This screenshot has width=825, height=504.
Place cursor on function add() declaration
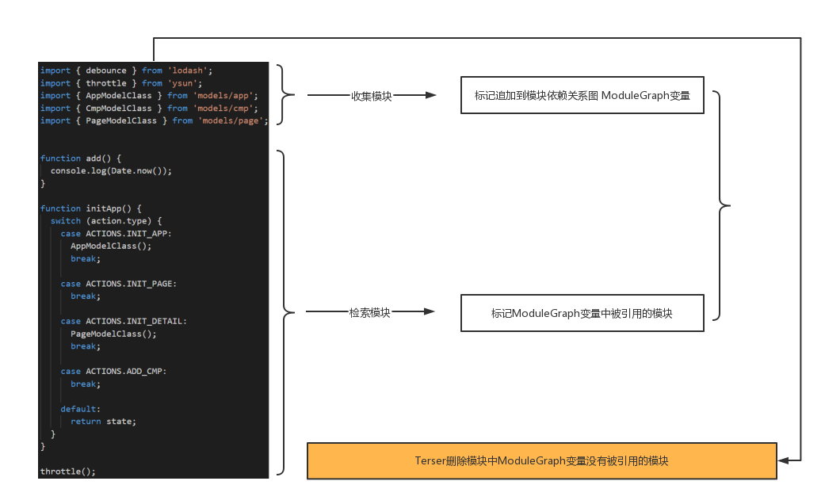pyautogui.click(x=80, y=158)
